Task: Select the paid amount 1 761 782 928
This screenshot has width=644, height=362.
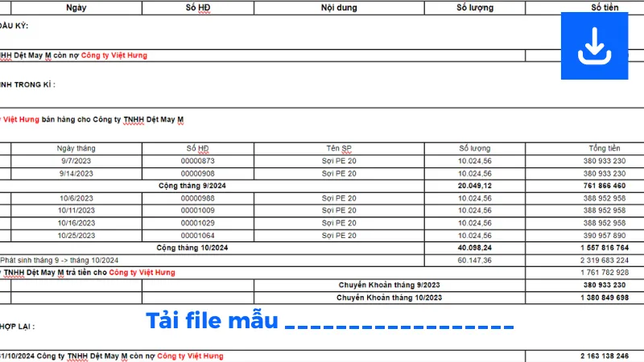Action: click(x=605, y=273)
